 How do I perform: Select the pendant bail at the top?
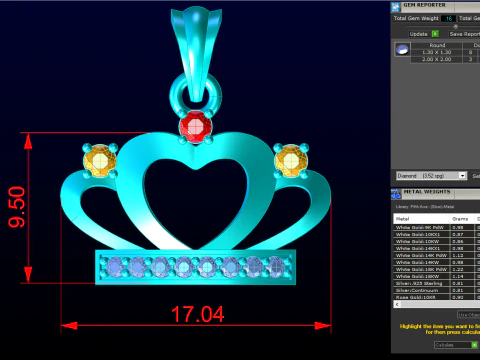[196, 53]
